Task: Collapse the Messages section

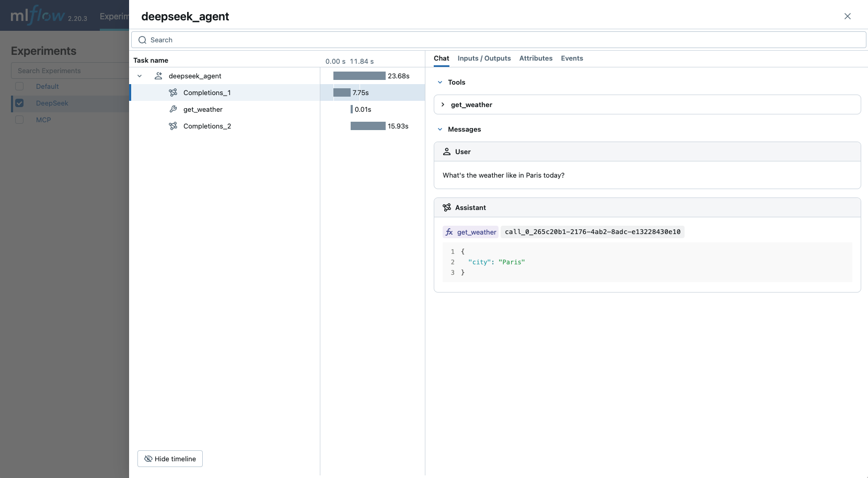Action: pos(440,129)
